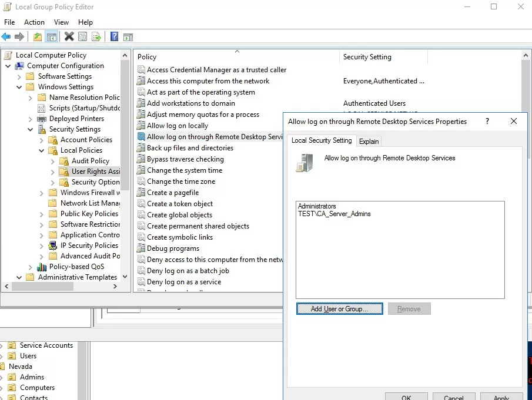Click the Export List toolbar icon
Viewport: 532px width, 400px height.
pos(96,37)
